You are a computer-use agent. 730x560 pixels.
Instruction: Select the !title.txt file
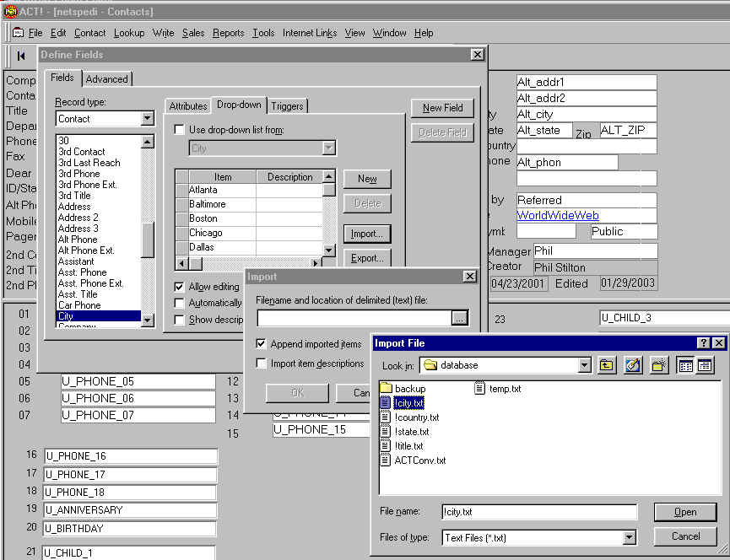click(x=402, y=446)
